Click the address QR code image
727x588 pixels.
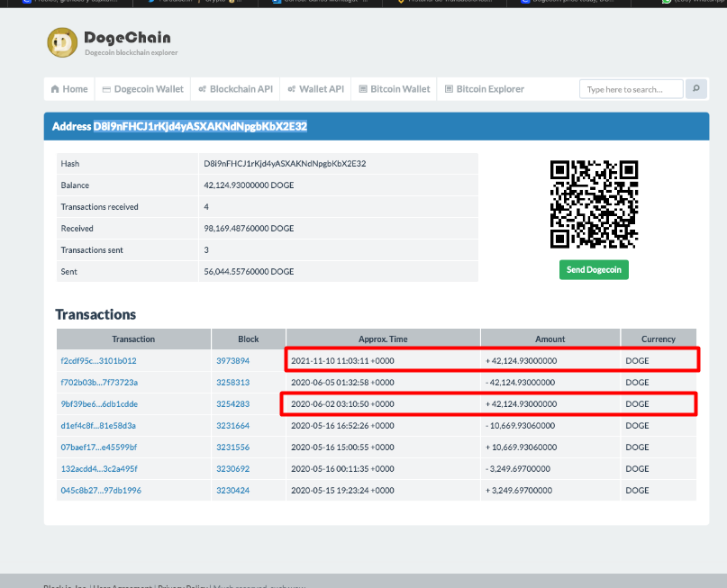(594, 204)
